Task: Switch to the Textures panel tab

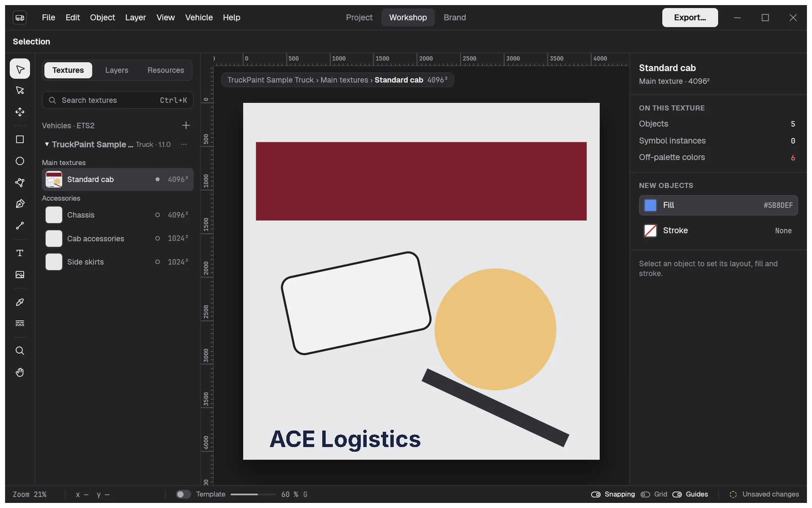Action: tap(68, 70)
